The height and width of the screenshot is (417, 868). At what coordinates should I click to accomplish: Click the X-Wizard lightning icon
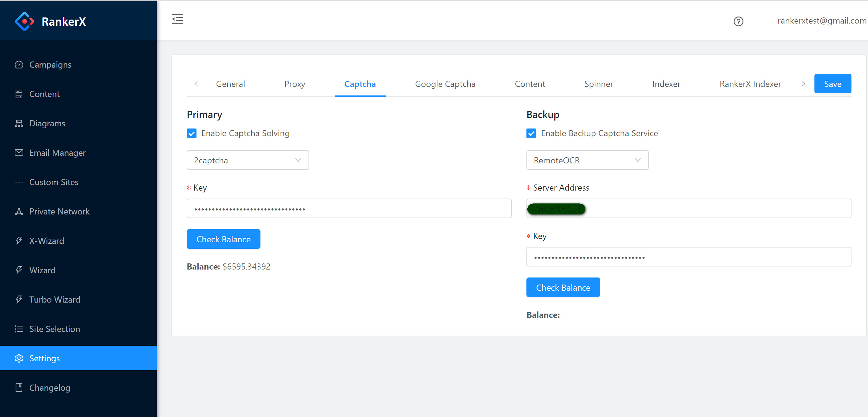(x=19, y=240)
